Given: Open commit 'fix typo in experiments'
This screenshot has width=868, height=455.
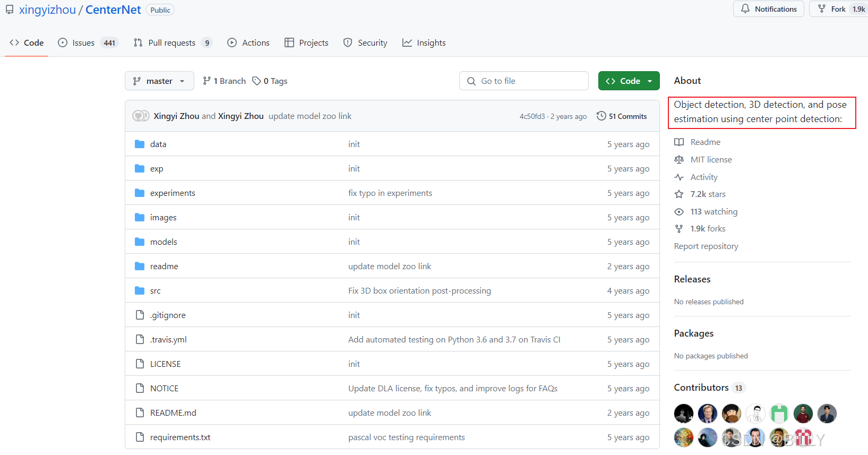Looking at the screenshot, I should pos(390,193).
